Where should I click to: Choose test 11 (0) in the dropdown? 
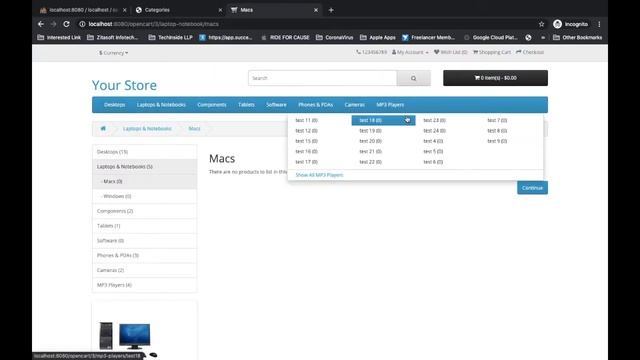click(x=307, y=120)
